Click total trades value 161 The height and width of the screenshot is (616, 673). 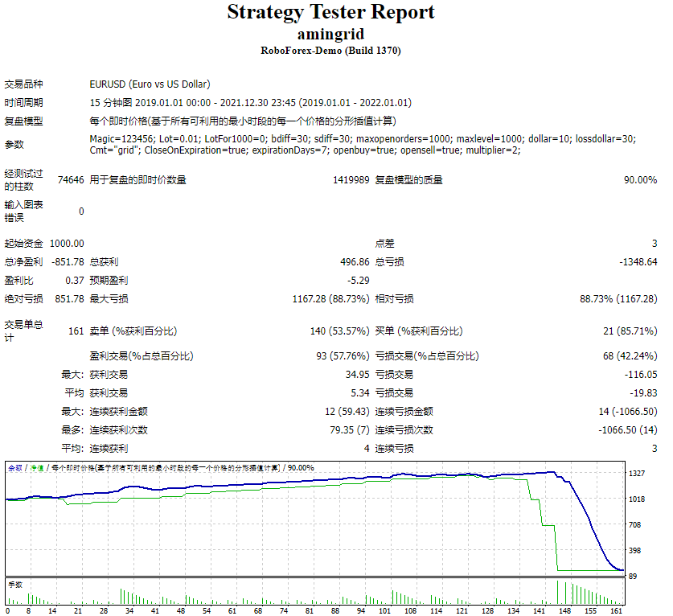pyautogui.click(x=76, y=331)
